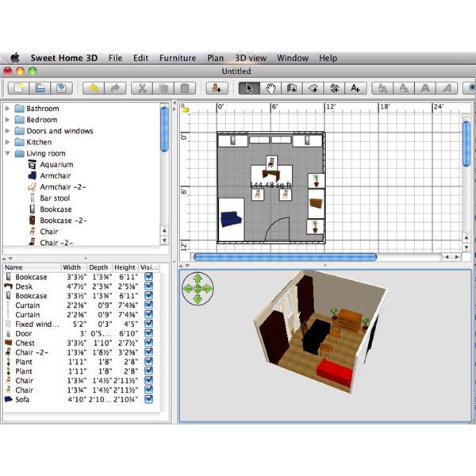Select the Add text labels tool
476x476 pixels.
[x=355, y=88]
